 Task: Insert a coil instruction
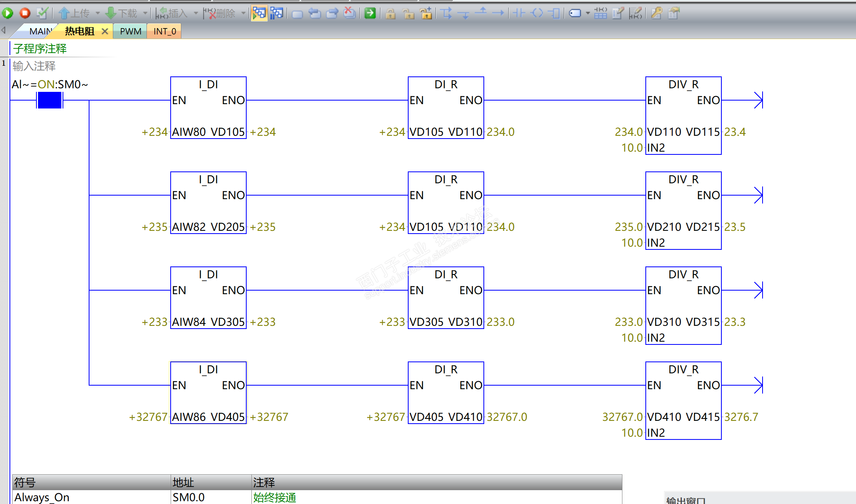[x=537, y=13]
